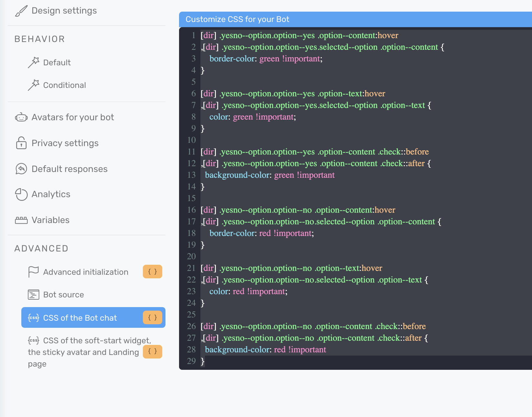Click line 28 background-color red rule
The width and height of the screenshot is (532, 417).
click(265, 349)
